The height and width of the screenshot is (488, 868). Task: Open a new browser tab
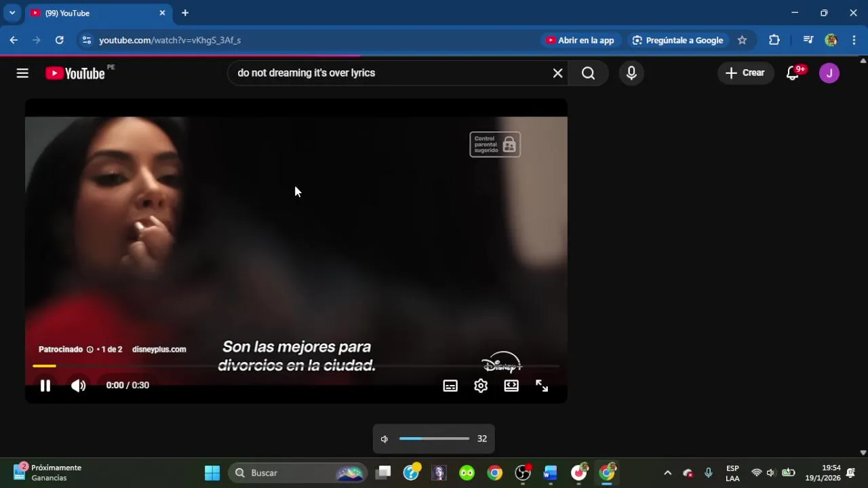click(x=185, y=13)
